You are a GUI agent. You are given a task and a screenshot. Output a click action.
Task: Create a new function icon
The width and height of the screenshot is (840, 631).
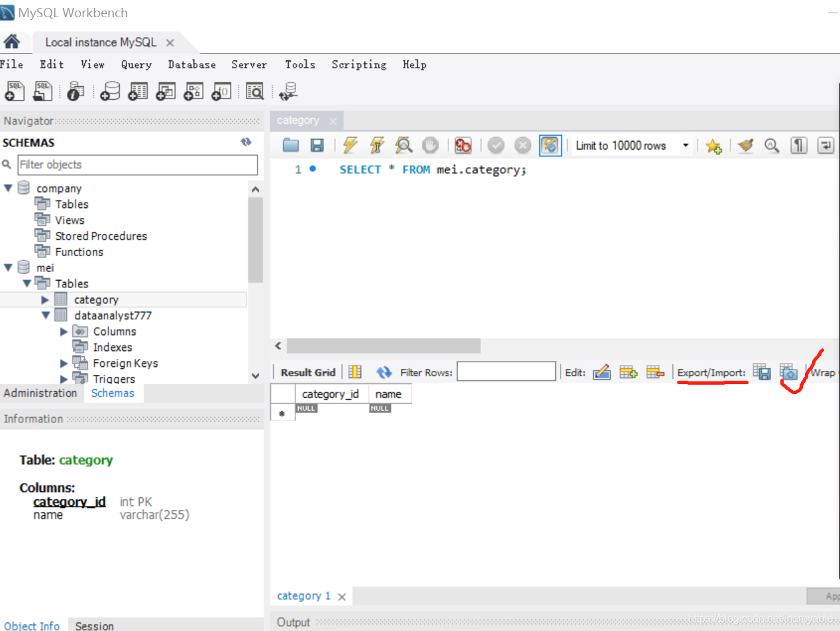pyautogui.click(x=221, y=91)
